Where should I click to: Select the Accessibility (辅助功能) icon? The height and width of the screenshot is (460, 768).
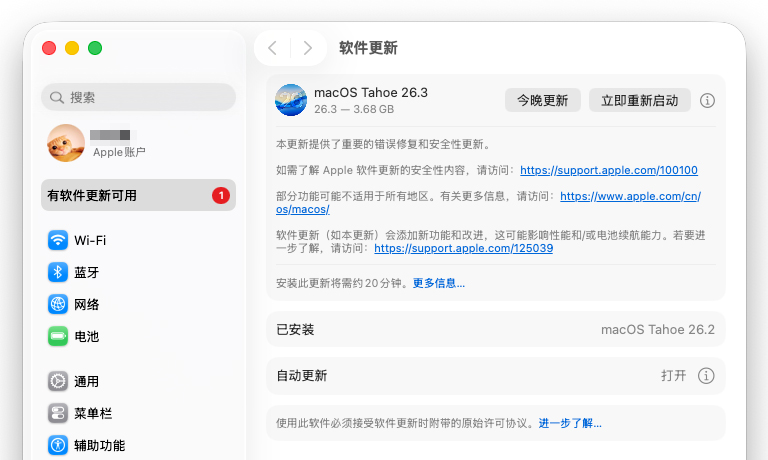(58, 445)
